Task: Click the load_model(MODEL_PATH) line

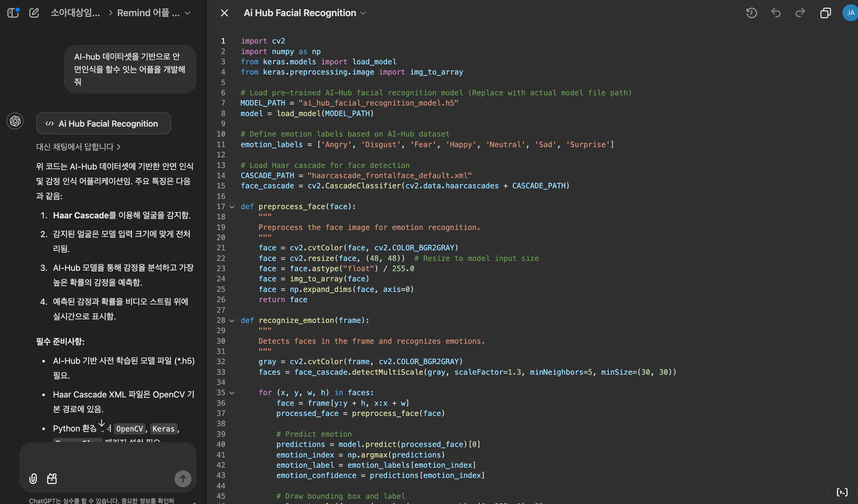Action: (x=307, y=113)
